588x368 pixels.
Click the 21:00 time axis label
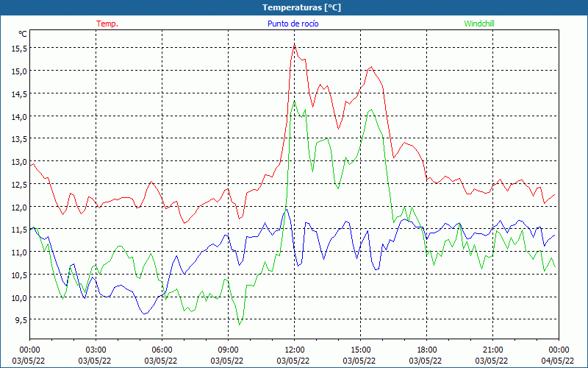[492, 350]
